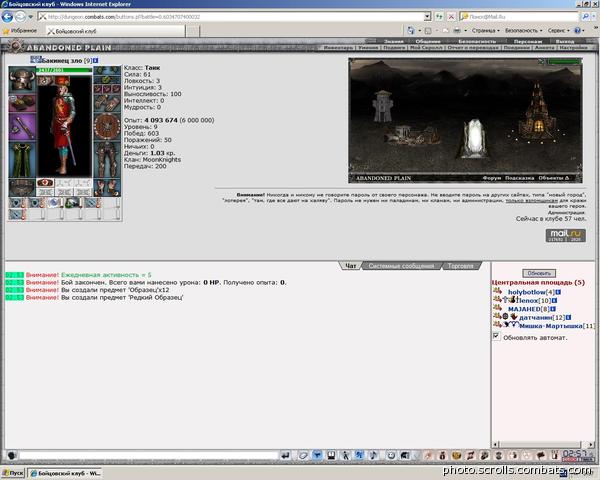Click the 'Пуск' Start button
Viewport: 600px width, 480px height.
pyautogui.click(x=13, y=473)
